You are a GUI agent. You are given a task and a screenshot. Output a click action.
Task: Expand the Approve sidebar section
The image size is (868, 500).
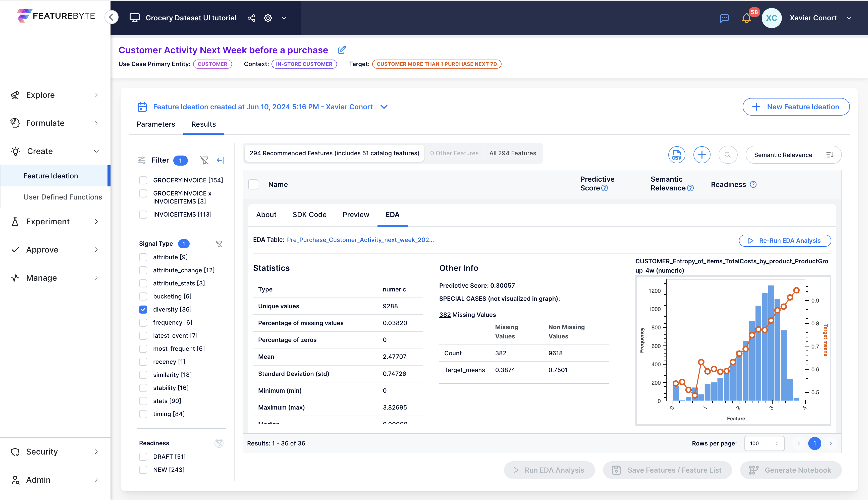coord(55,250)
